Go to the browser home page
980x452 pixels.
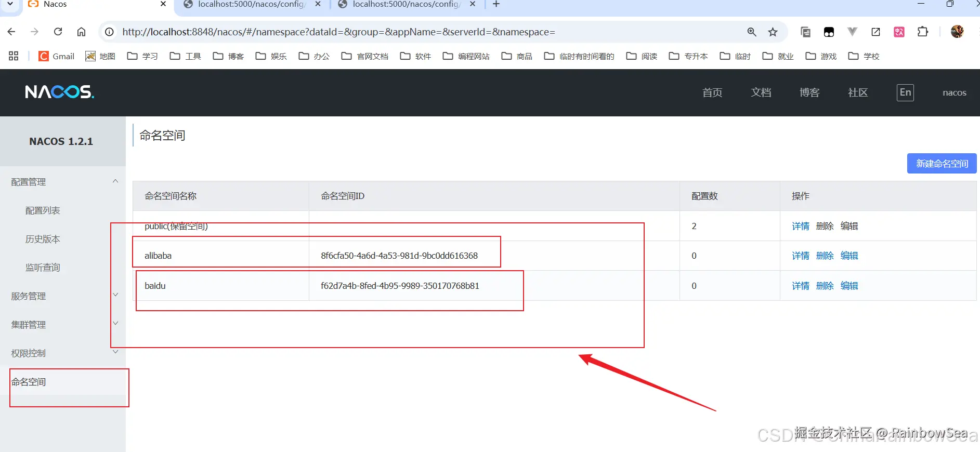pyautogui.click(x=82, y=32)
